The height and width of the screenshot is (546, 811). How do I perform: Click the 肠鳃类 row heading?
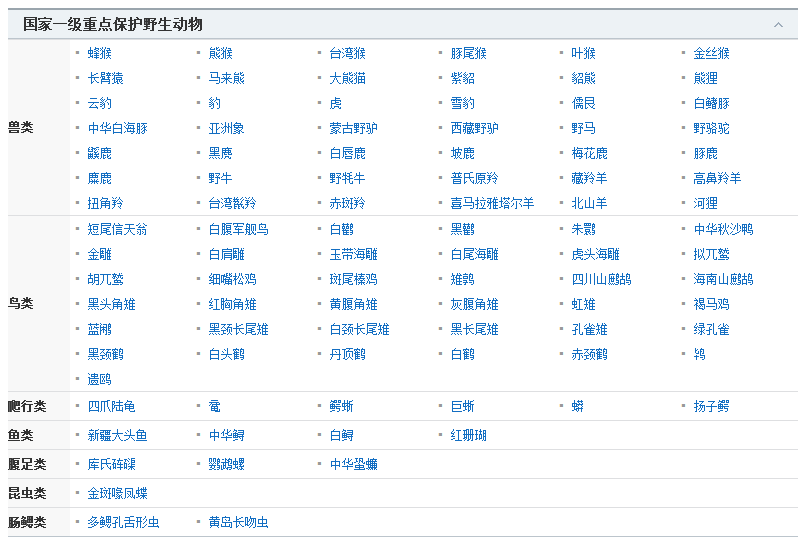[x=27, y=522]
